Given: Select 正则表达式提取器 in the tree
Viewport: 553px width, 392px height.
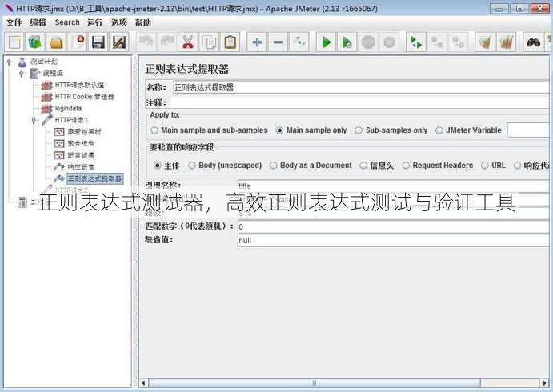Looking at the screenshot, I should [94, 178].
